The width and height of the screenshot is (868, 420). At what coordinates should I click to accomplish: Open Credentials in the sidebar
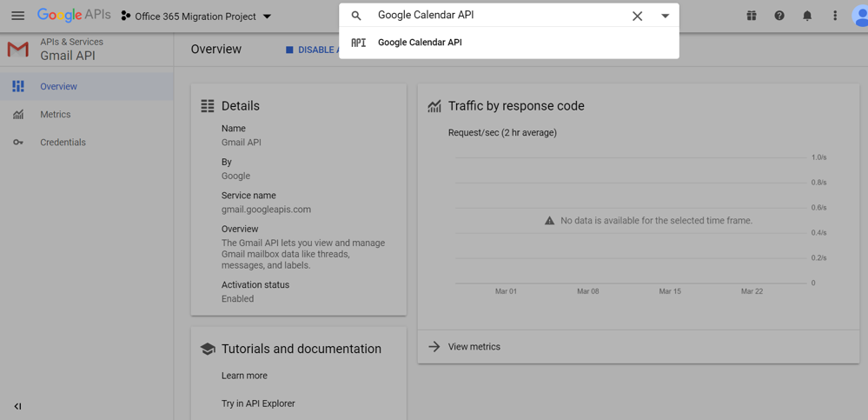coord(63,143)
